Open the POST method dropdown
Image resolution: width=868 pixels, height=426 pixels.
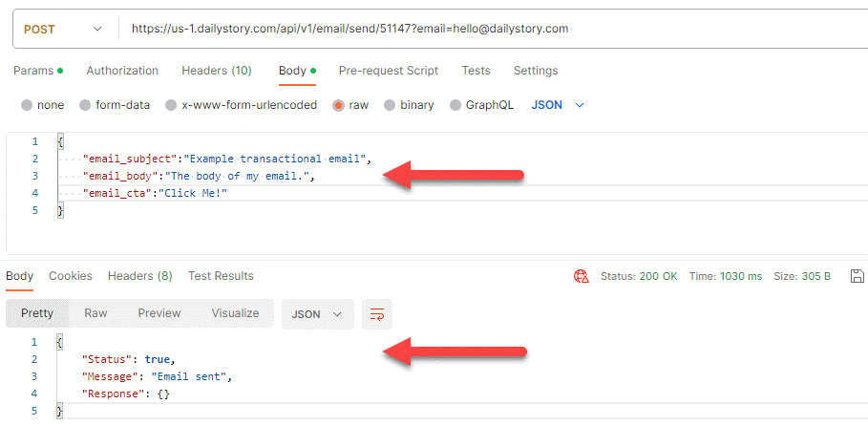[x=63, y=29]
